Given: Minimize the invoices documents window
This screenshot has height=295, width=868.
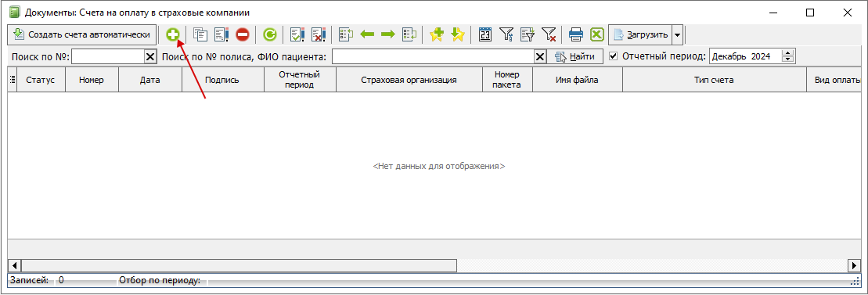Looking at the screenshot, I should tap(774, 13).
